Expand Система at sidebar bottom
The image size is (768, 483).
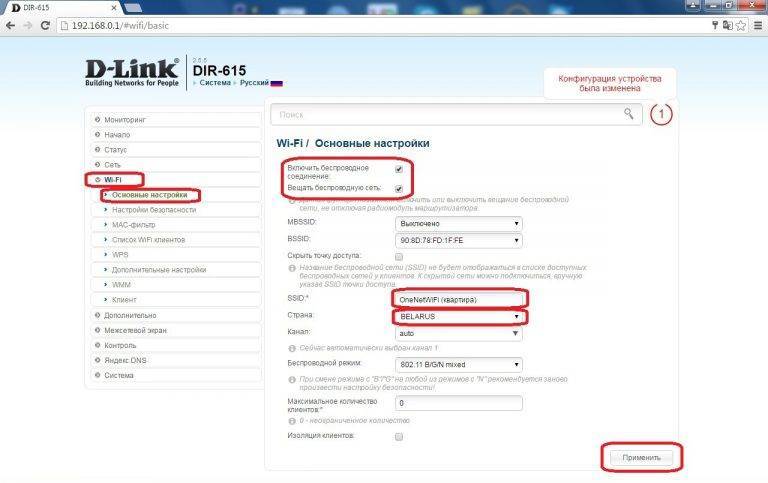[x=175, y=375]
